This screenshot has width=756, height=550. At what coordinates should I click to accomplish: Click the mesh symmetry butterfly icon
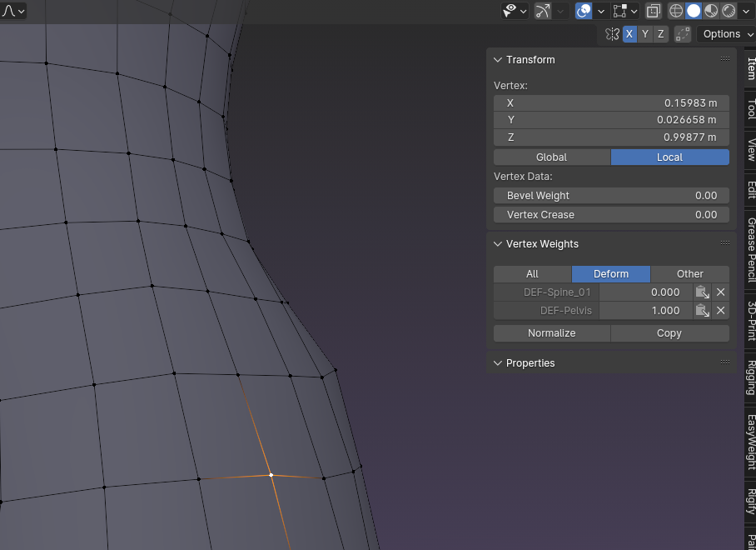[x=614, y=34]
